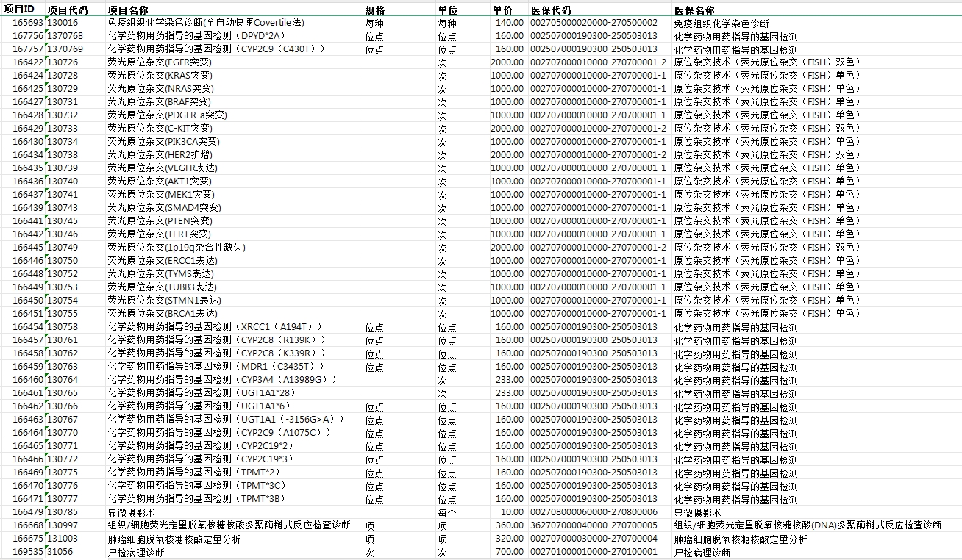Click insurance code 362707000040000-270700005
This screenshot has width=962, height=560.
click(x=594, y=525)
